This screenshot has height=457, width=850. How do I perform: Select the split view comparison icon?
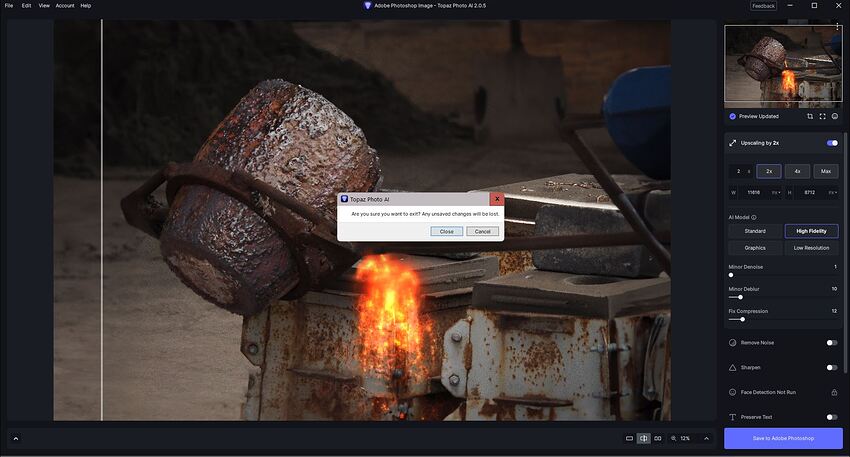click(643, 438)
